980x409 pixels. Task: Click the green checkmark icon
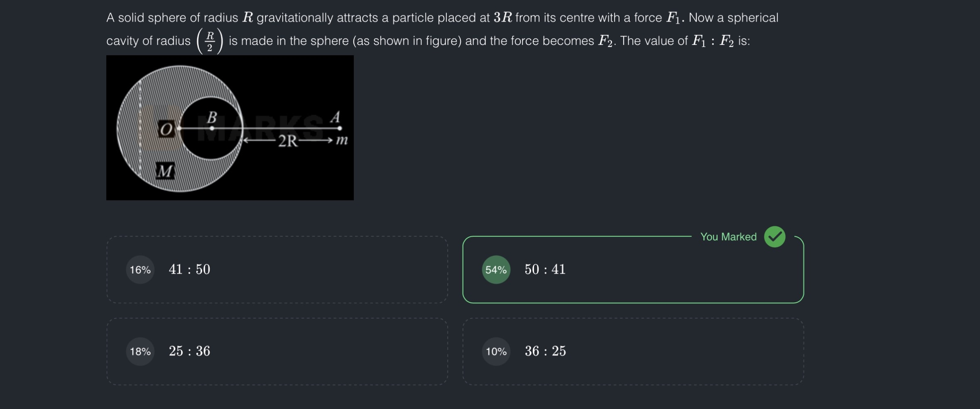point(774,237)
